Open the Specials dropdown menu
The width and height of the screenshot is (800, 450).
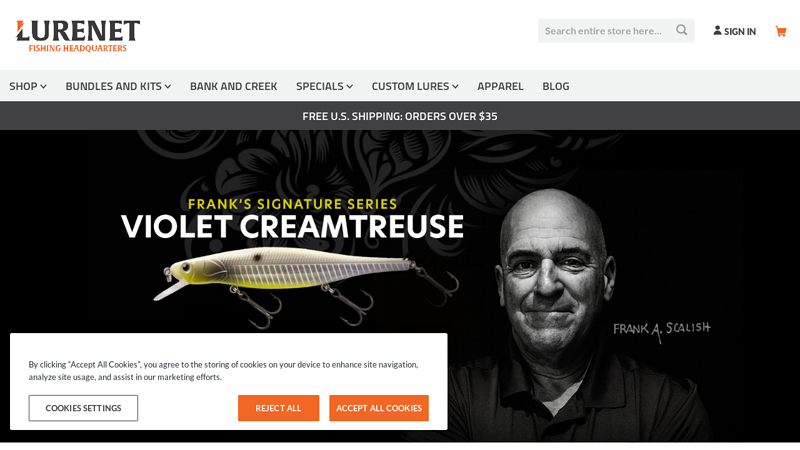click(x=324, y=86)
